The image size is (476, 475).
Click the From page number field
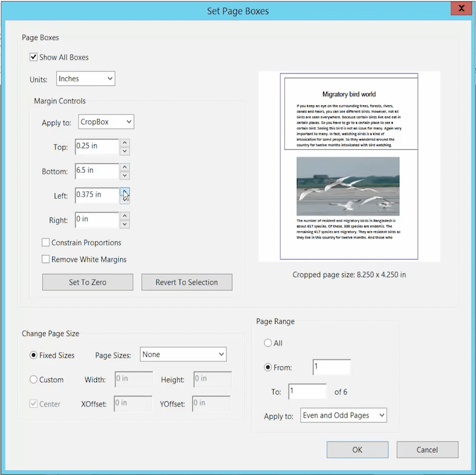pyautogui.click(x=331, y=367)
